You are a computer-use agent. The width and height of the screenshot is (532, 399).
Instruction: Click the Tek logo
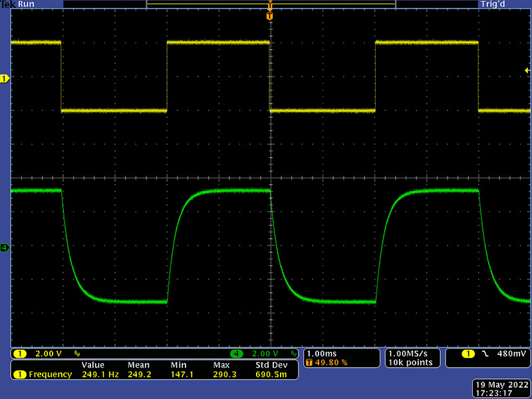click(x=7, y=4)
